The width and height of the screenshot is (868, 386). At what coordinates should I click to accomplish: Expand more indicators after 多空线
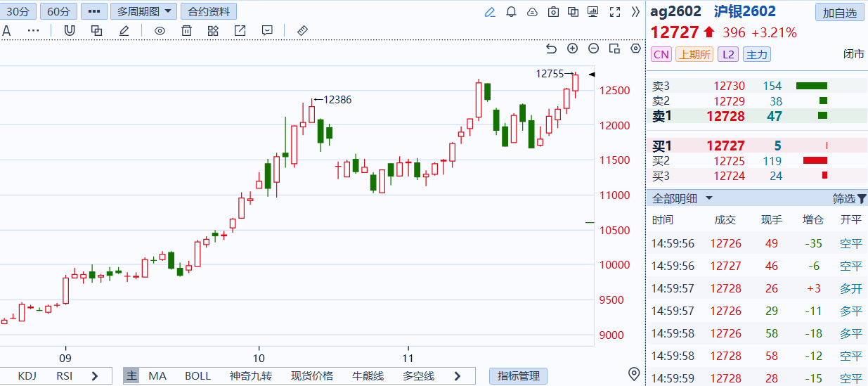point(458,376)
